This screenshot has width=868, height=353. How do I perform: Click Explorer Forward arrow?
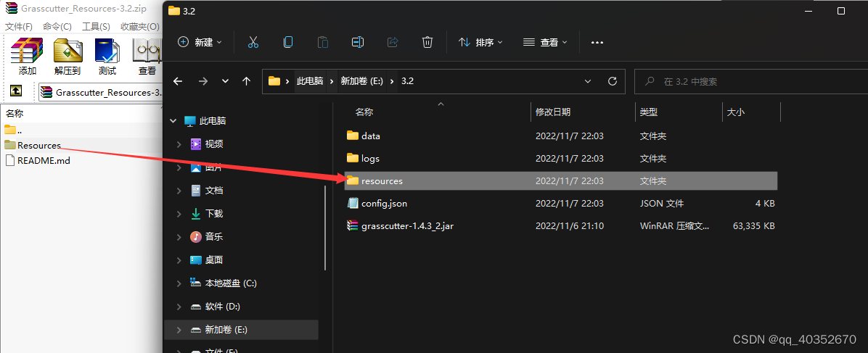coord(203,81)
